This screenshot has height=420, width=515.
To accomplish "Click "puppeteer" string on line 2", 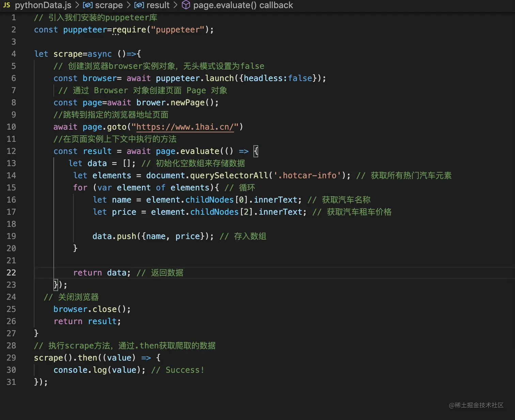I will click(177, 30).
